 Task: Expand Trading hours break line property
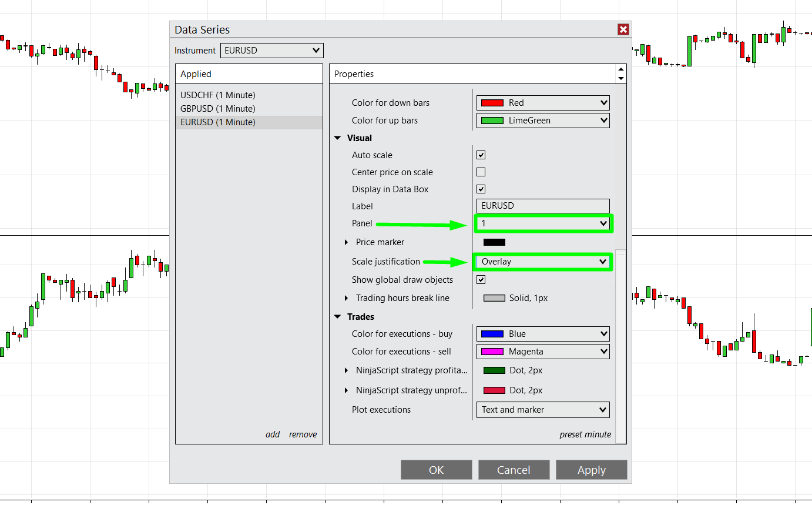346,298
